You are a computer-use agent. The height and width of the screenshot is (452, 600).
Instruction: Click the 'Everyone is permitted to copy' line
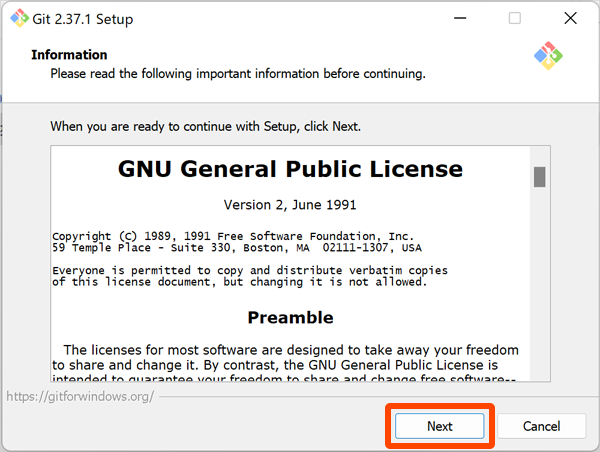250,270
